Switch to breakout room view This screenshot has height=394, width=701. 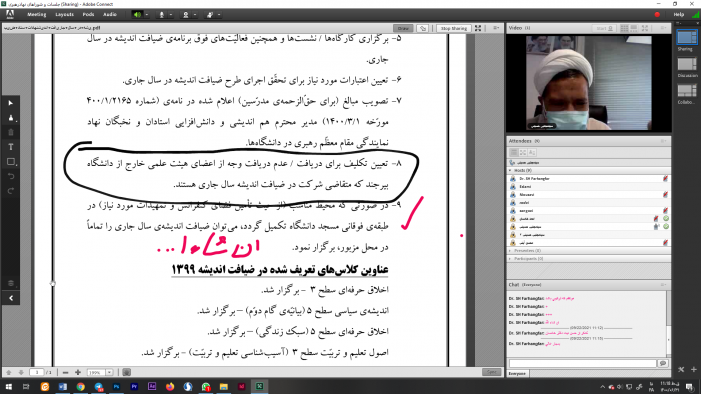[x=523, y=153]
